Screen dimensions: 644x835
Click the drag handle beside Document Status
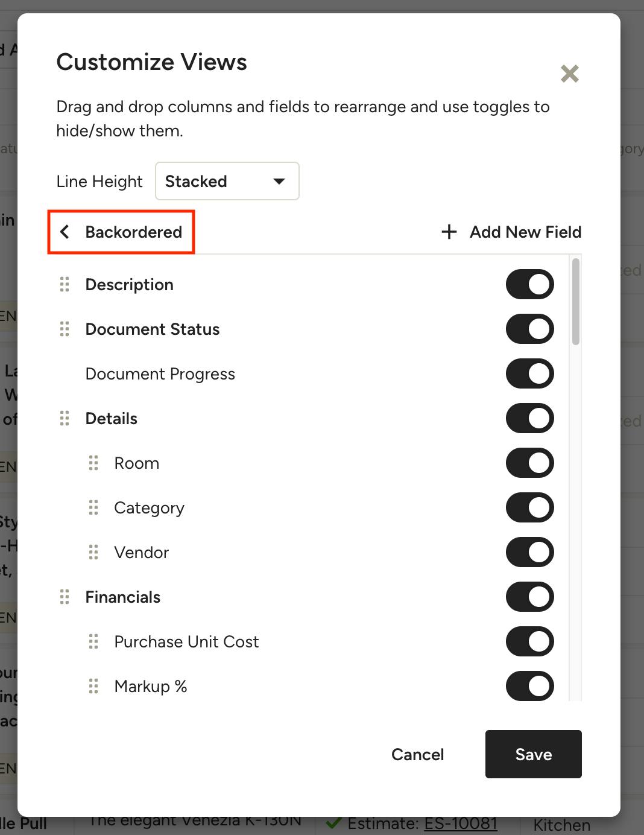coord(65,329)
